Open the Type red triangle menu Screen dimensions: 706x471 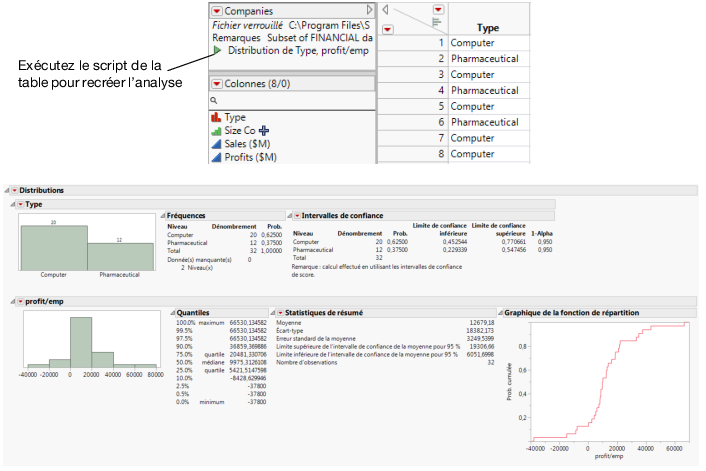pos(20,204)
